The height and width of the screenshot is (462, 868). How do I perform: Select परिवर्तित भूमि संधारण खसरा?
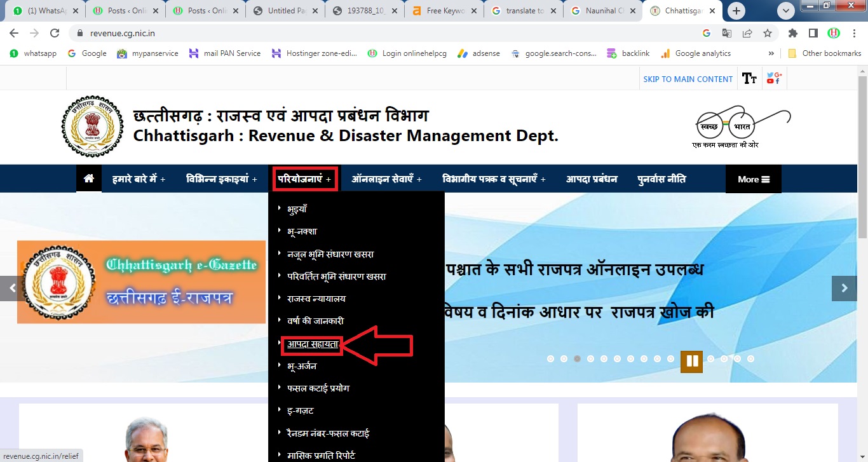tap(336, 276)
